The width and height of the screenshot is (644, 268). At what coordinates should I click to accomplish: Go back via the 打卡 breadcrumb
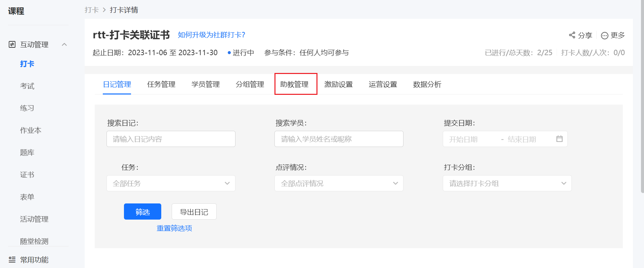tap(92, 10)
